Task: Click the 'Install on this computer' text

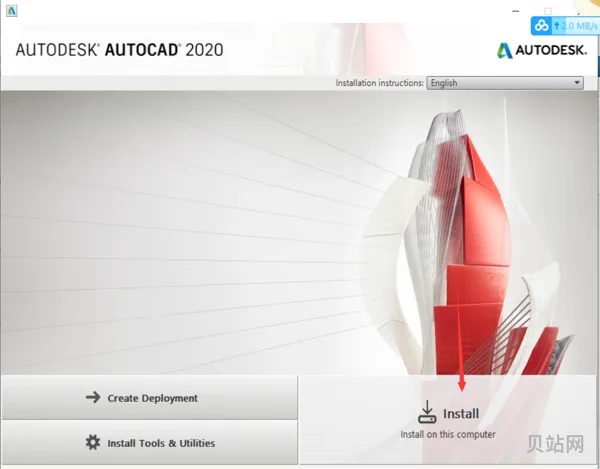Action: pos(448,435)
